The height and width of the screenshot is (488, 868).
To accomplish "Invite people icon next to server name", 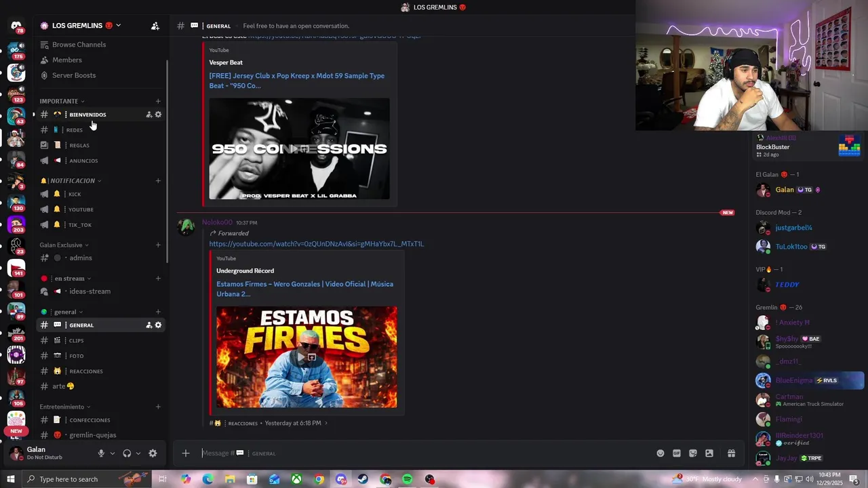I will coord(155,26).
